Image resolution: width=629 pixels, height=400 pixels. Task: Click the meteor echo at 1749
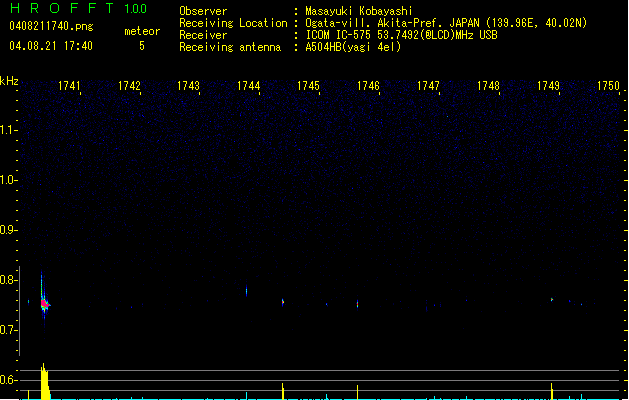coord(552,299)
